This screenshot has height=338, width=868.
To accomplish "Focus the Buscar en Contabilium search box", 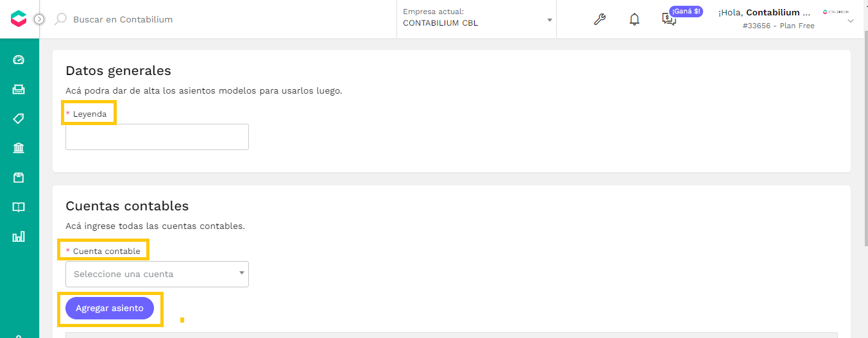I will tap(123, 19).
